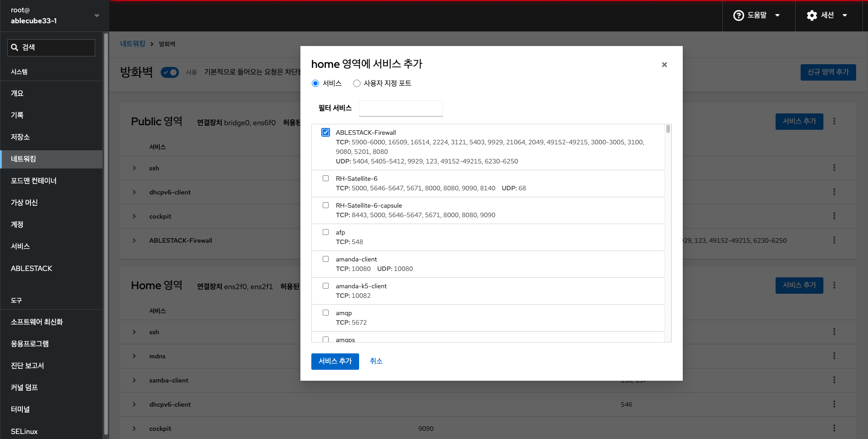This screenshot has height=439, width=868.
Task: Select the custom ports radio button
Action: tap(357, 83)
